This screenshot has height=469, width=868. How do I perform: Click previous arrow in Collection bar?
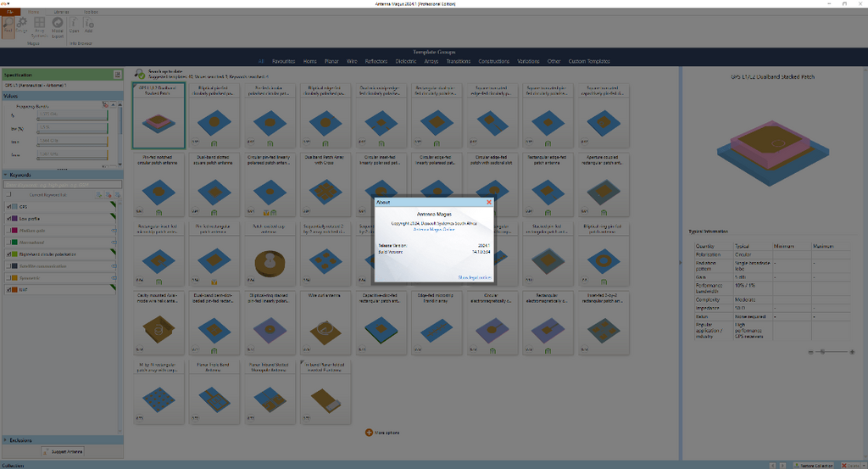click(x=774, y=466)
